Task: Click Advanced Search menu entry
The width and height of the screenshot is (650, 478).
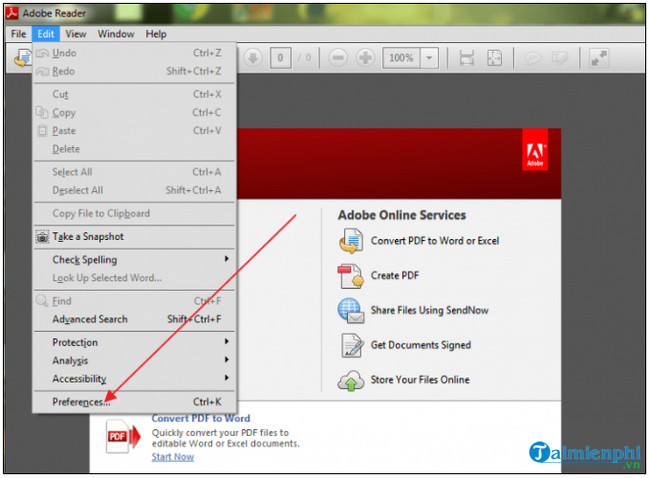Action: pos(134,319)
